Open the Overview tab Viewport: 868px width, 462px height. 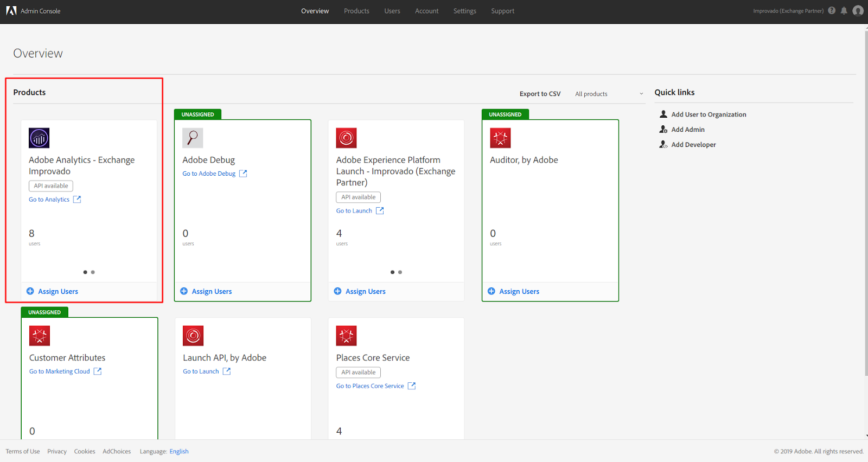(x=315, y=11)
